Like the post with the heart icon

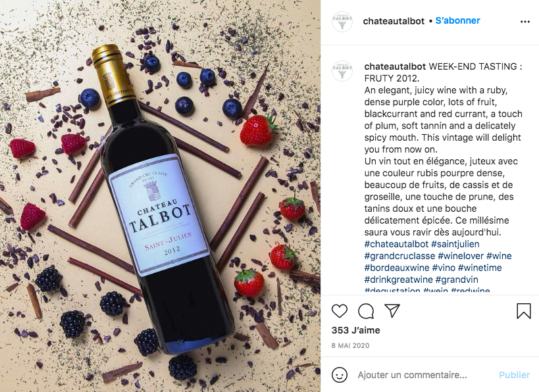pyautogui.click(x=340, y=311)
